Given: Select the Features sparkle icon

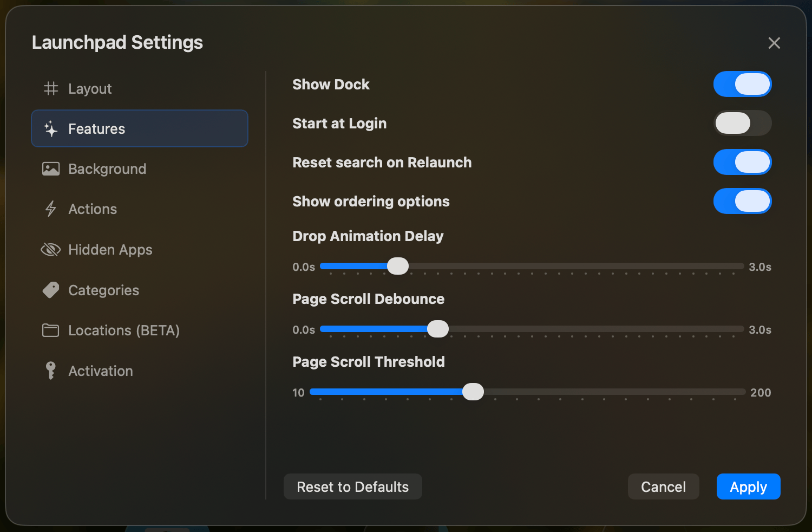Looking at the screenshot, I should [51, 128].
